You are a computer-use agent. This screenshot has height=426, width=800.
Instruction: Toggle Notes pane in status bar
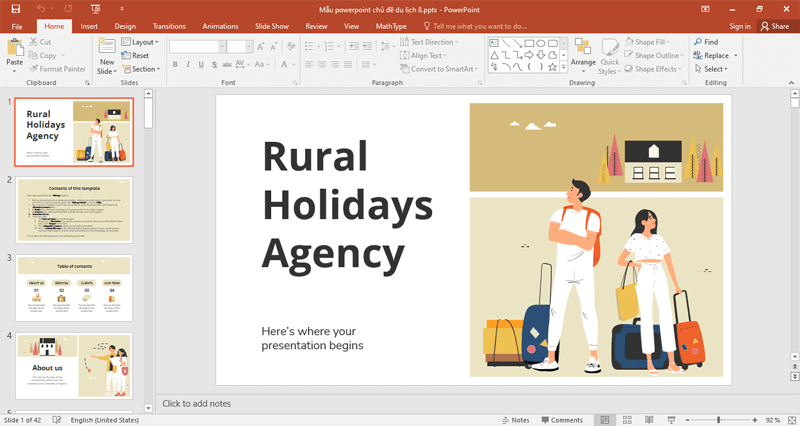point(516,420)
